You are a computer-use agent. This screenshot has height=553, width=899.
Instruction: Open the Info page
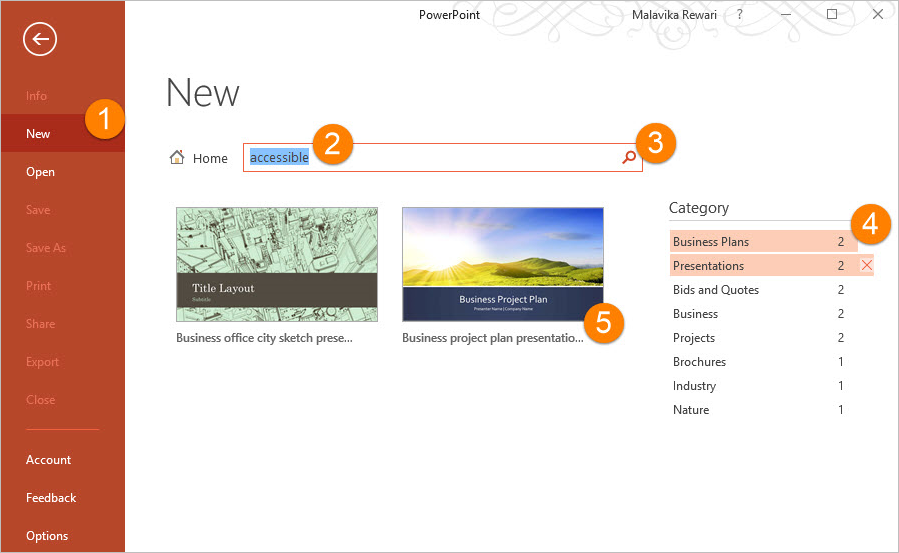pyautogui.click(x=36, y=96)
